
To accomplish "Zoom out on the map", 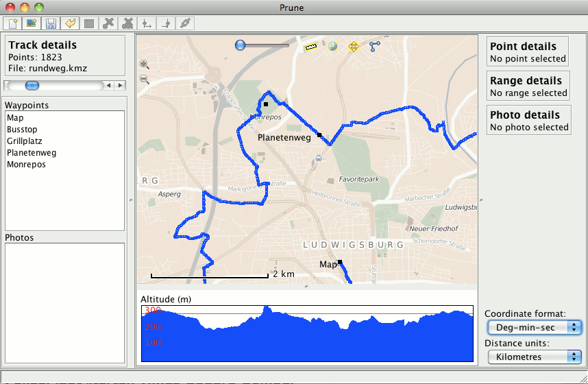I will click(145, 80).
